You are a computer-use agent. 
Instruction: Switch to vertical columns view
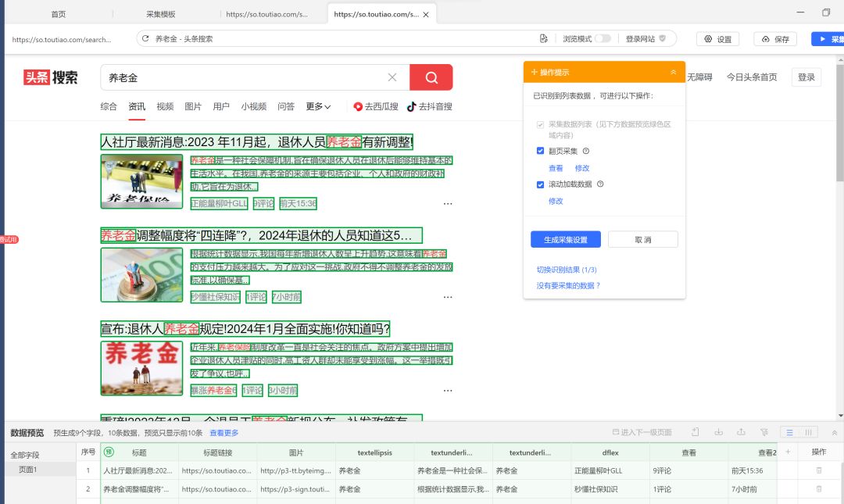(809, 432)
